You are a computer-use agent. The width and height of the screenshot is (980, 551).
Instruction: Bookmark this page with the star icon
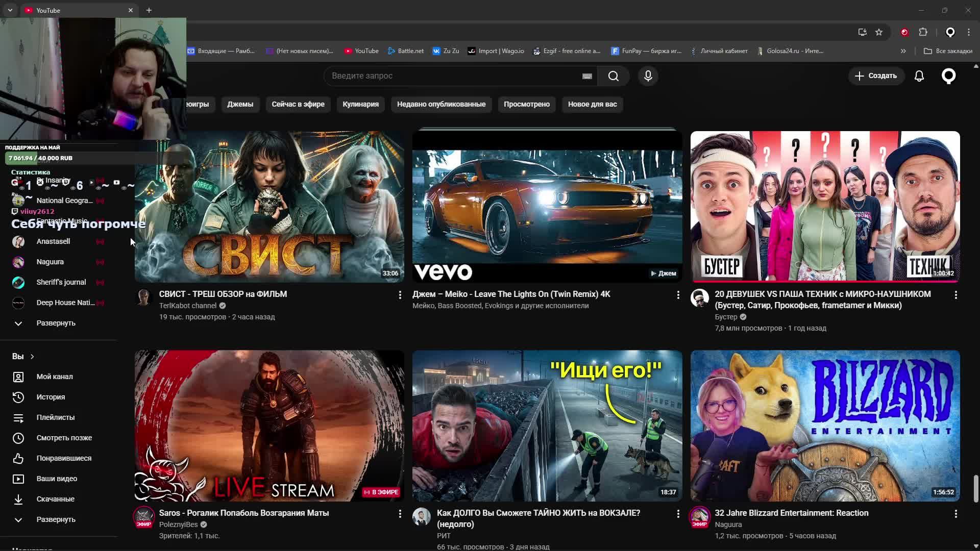[878, 32]
